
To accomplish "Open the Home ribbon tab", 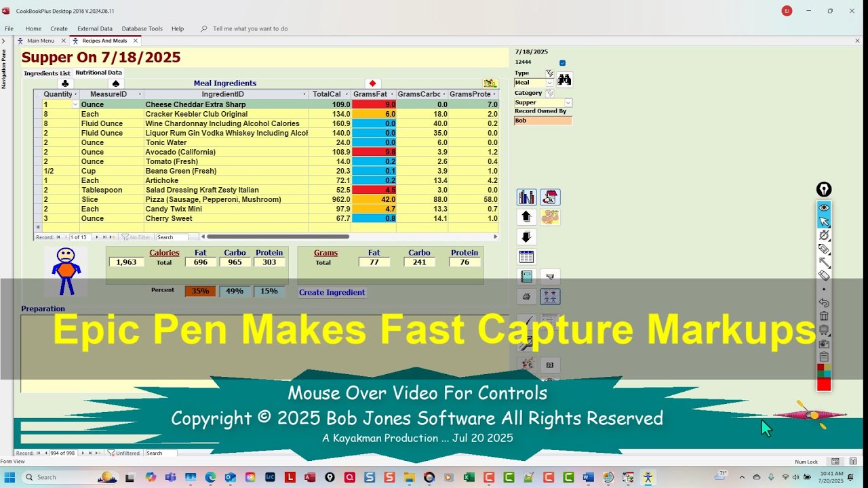I will click(33, 28).
